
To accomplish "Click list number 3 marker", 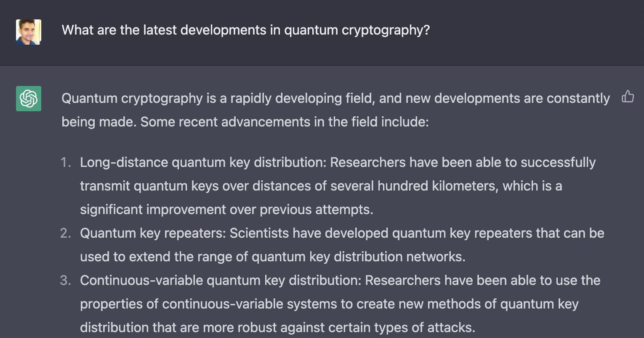I will 66,281.
